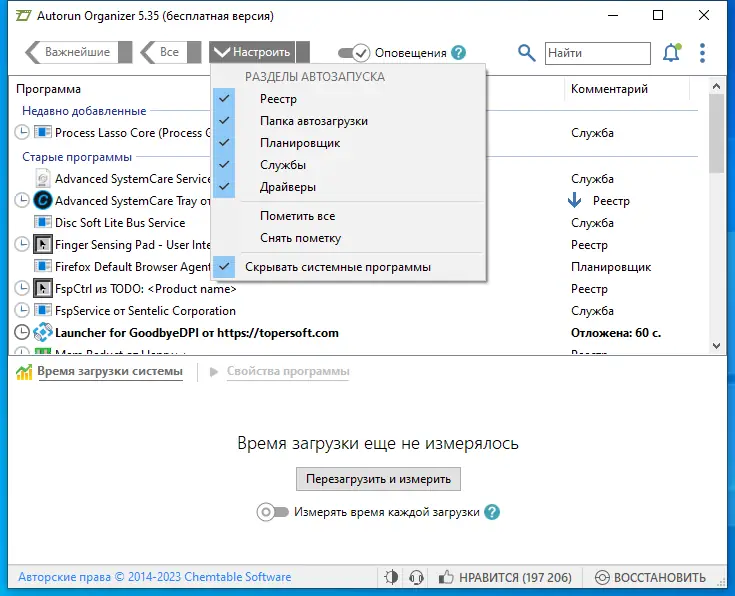Open the Свойства программы tab
The width and height of the screenshot is (735, 596).
288,371
